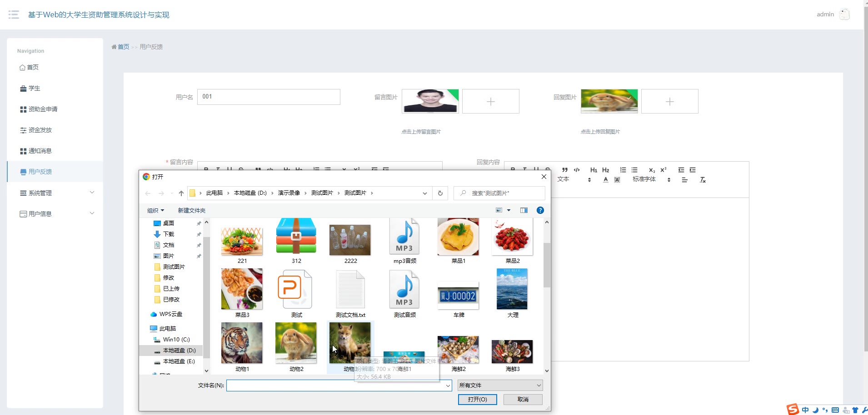Select the 菜品1 file thumbnail
Screen dimensions: 868x415
click(458, 241)
